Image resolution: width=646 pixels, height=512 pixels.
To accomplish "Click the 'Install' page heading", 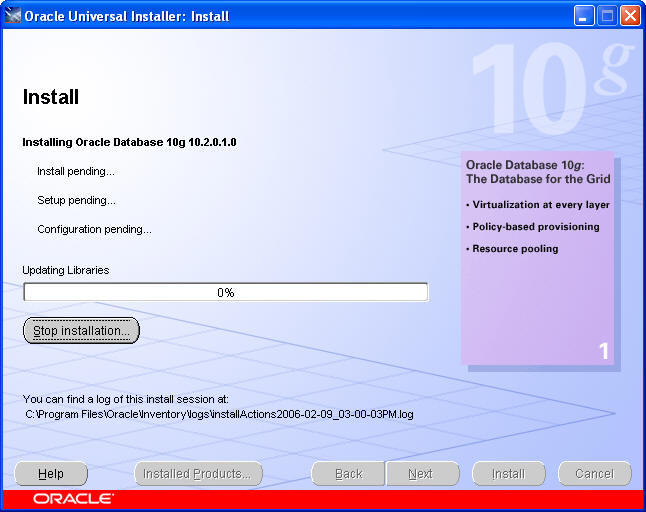I will pyautogui.click(x=51, y=97).
